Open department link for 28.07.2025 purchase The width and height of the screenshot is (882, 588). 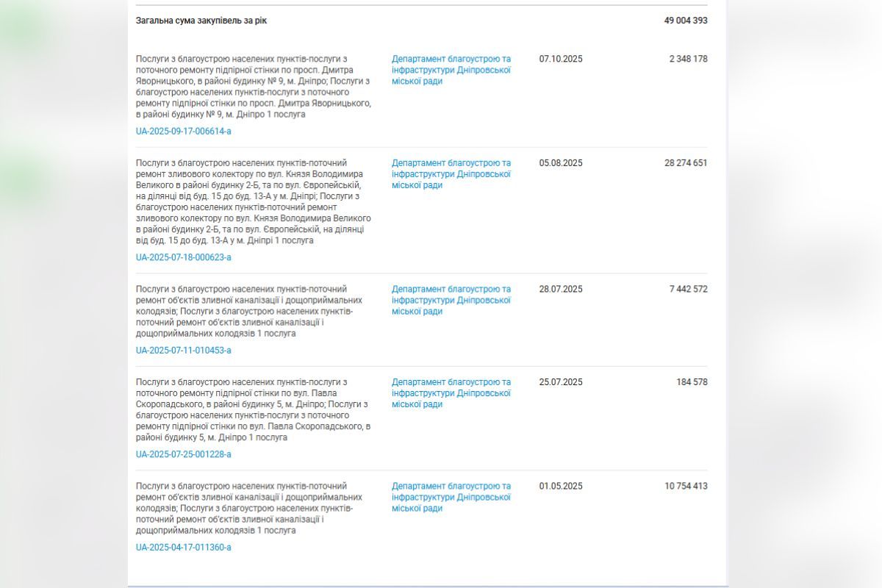coord(451,300)
